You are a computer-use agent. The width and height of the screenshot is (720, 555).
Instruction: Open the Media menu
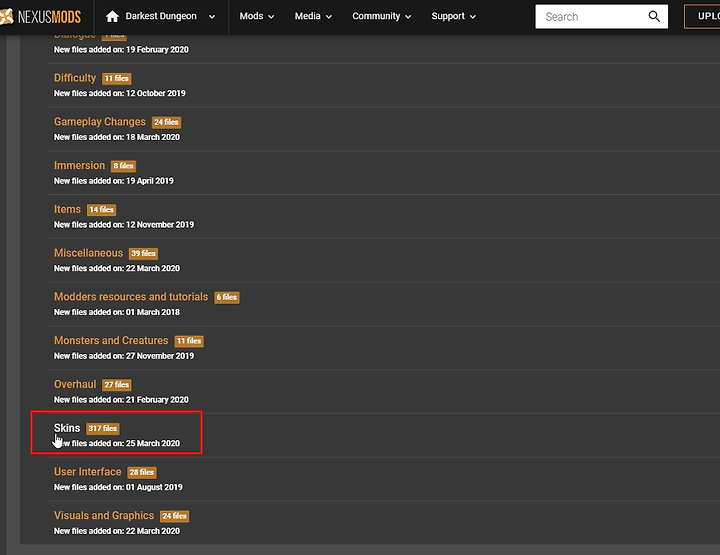[313, 16]
